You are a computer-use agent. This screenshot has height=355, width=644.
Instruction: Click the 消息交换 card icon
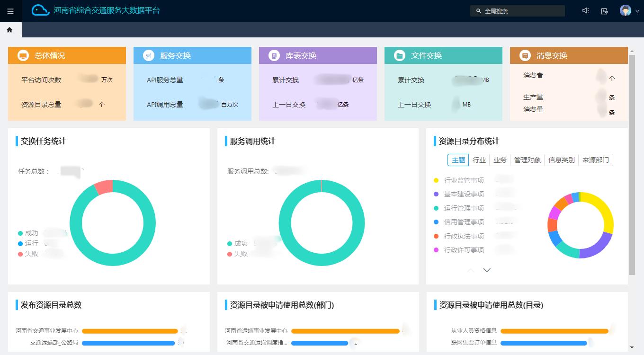click(x=525, y=56)
